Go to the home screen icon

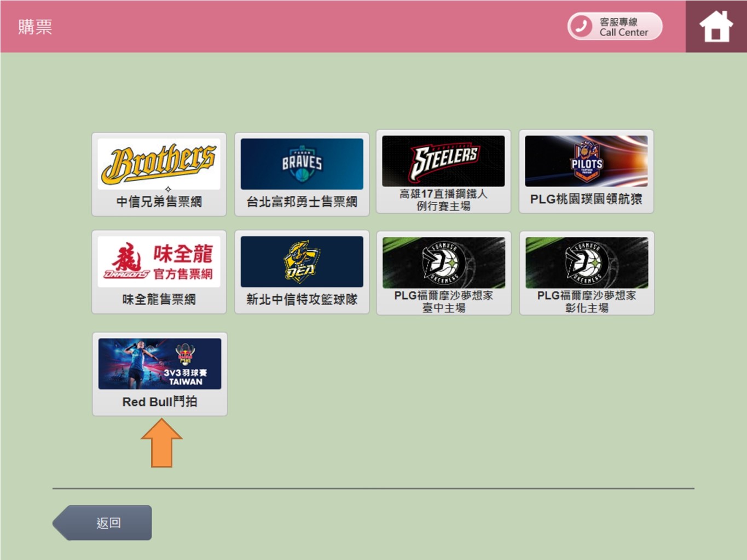pos(716,26)
